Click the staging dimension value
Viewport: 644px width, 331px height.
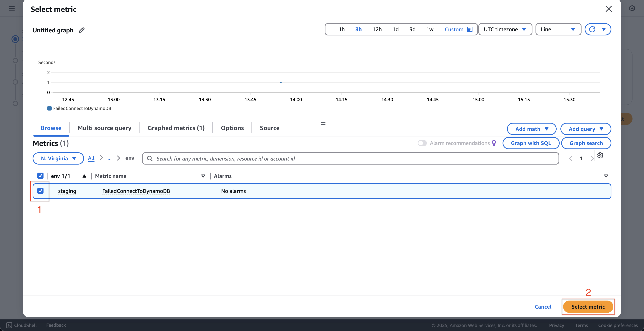[x=67, y=191]
